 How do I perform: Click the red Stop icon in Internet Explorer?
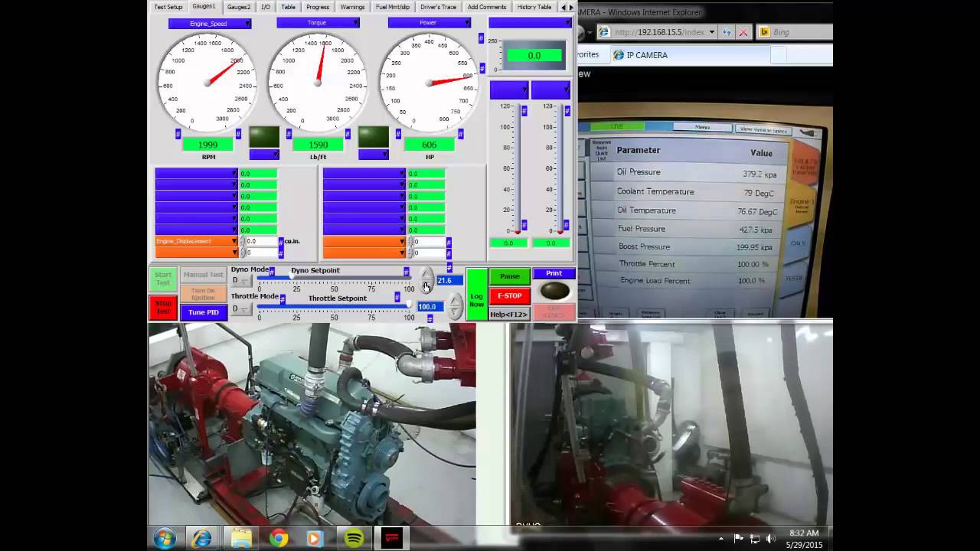[743, 32]
